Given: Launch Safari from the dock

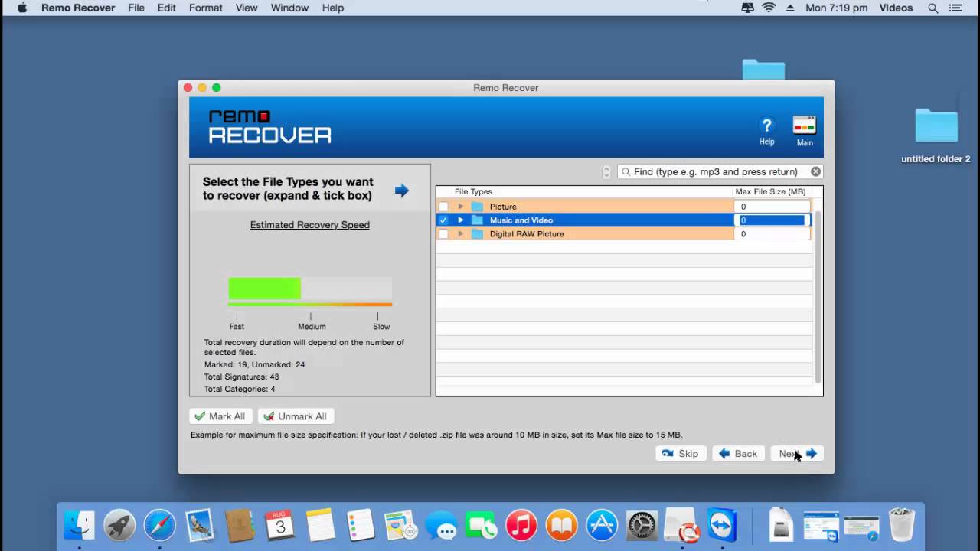Looking at the screenshot, I should pyautogui.click(x=160, y=525).
